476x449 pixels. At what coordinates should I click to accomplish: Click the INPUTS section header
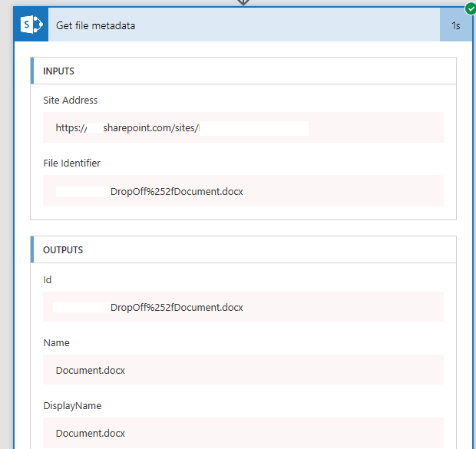[243, 71]
